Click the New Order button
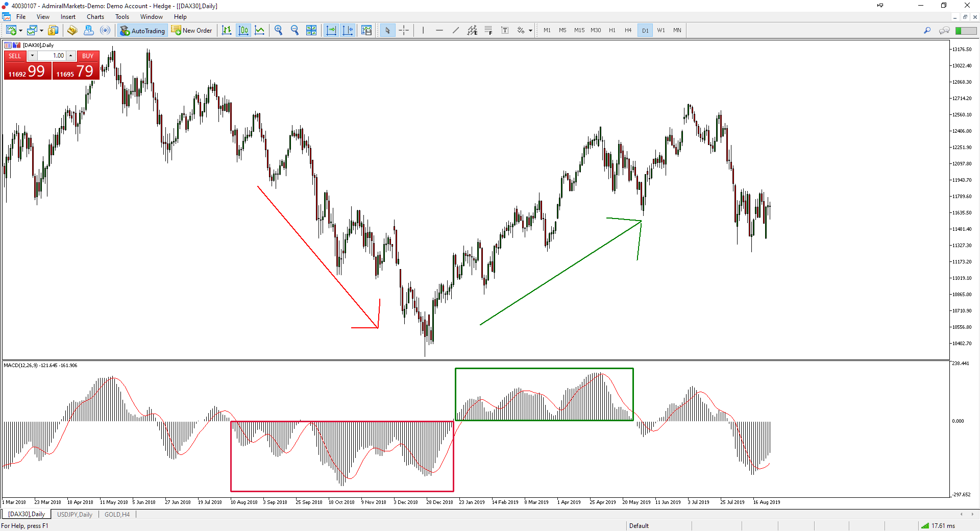The image size is (980, 531). (x=192, y=30)
